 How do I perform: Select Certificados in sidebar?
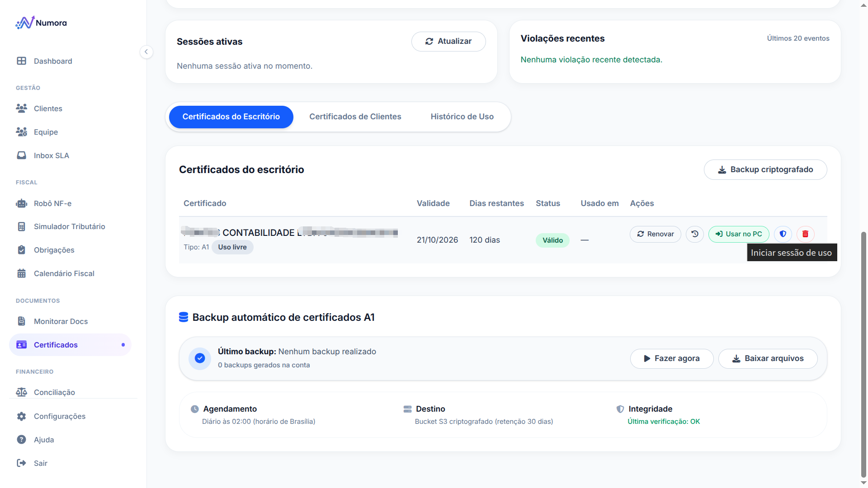click(70, 345)
